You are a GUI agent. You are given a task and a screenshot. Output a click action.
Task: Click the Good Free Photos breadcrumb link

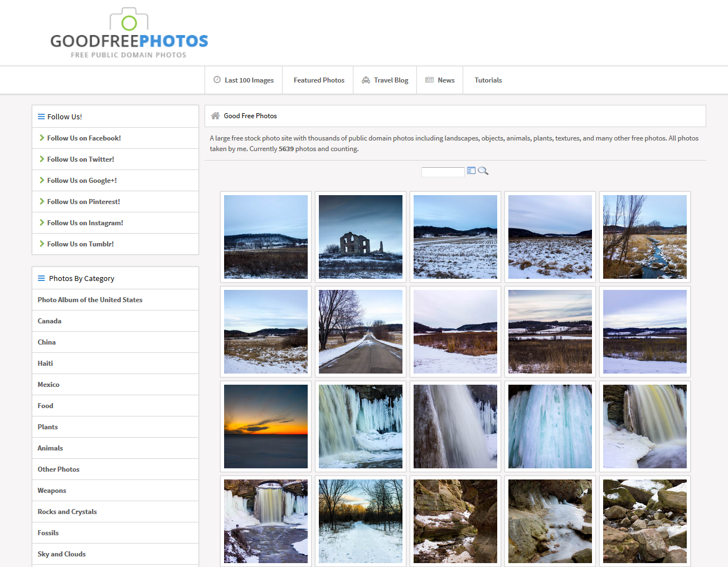[250, 116]
